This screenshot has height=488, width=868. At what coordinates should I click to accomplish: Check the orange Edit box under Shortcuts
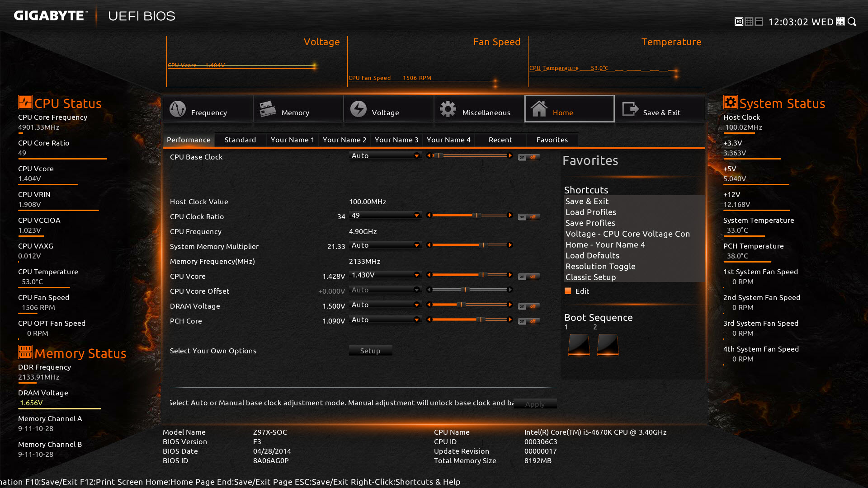[x=568, y=291]
